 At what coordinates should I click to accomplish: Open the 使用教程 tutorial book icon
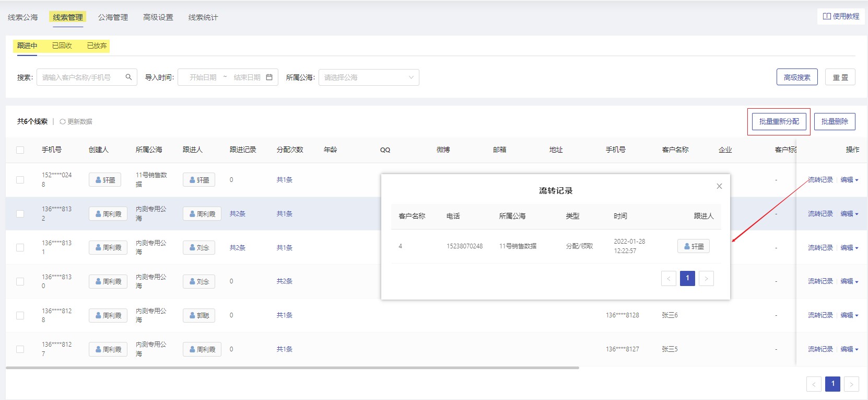click(827, 16)
